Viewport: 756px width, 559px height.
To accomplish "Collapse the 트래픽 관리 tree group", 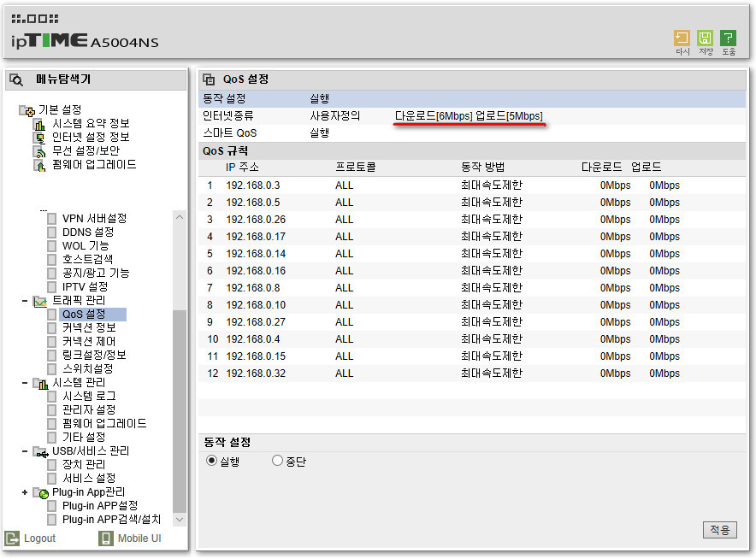I will pos(25,301).
